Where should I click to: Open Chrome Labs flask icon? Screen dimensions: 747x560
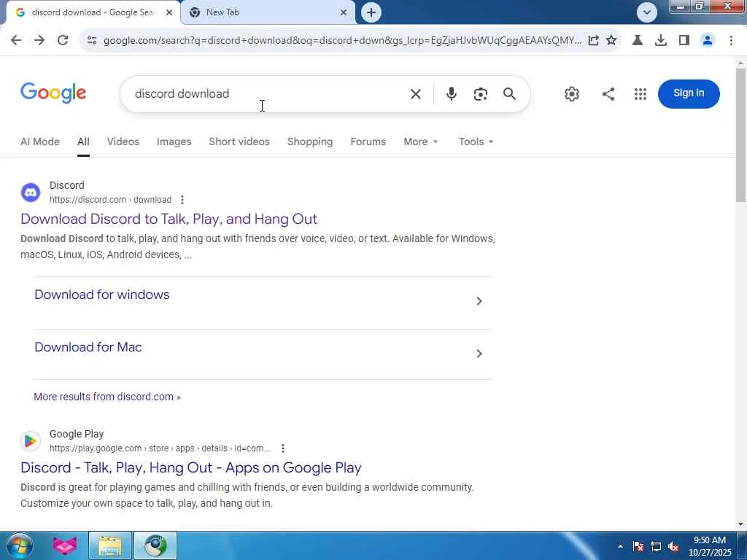click(x=638, y=41)
